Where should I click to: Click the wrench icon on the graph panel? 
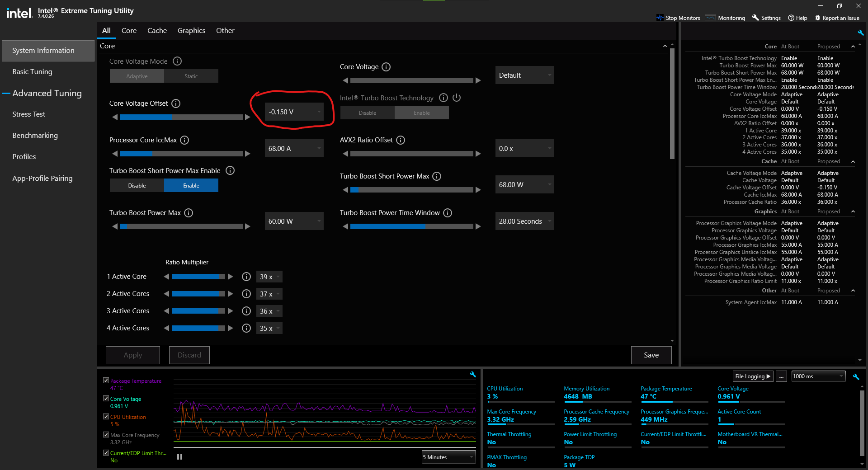(x=472, y=375)
